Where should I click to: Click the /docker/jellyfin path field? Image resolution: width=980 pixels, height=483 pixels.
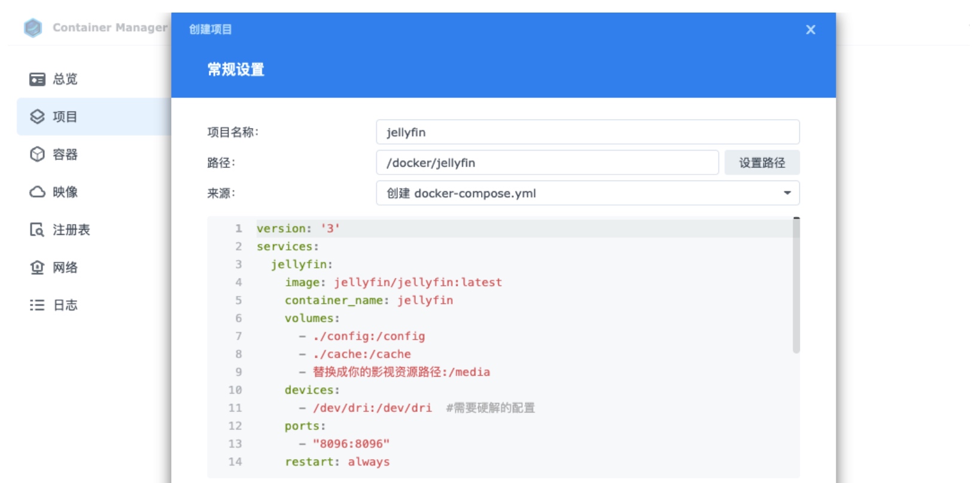pos(547,163)
